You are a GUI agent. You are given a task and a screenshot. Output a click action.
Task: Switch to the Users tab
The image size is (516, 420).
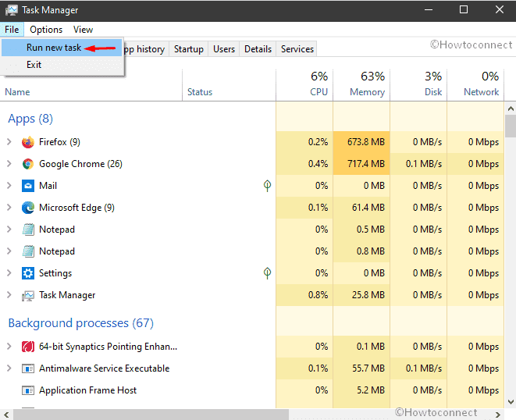point(224,49)
